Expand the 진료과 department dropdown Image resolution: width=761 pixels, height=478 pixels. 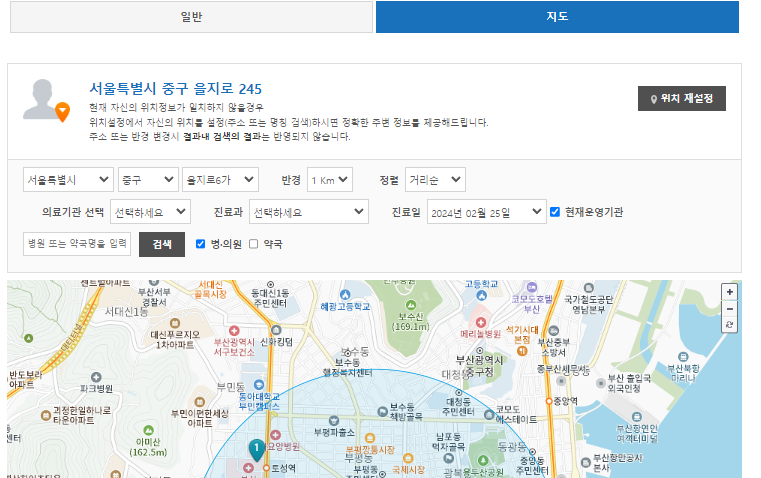(309, 212)
